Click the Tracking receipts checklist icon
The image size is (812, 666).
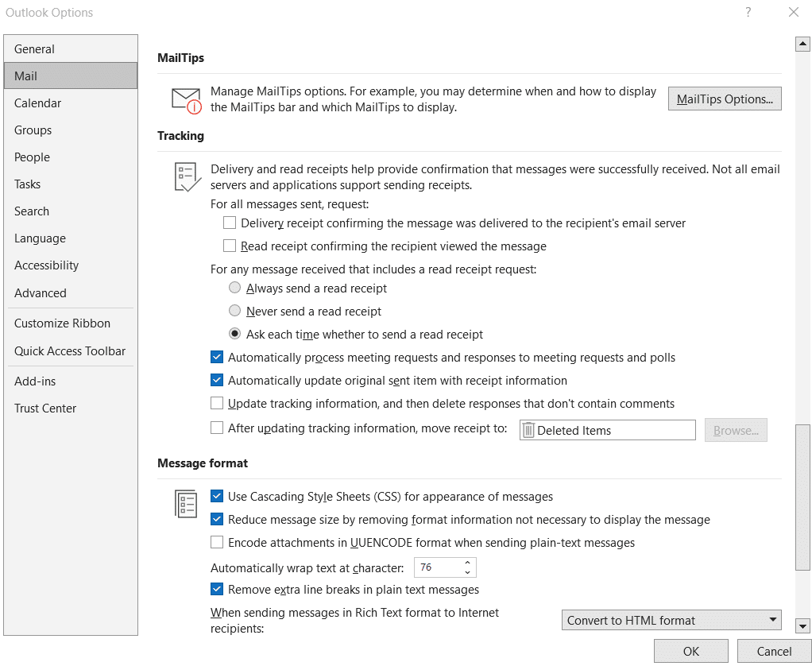pyautogui.click(x=185, y=176)
